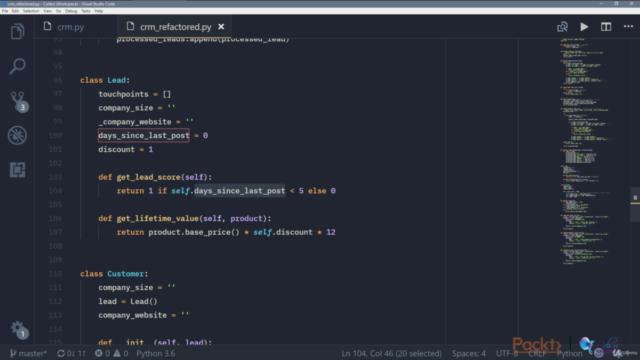Click 'days_since_last_post = 0' variable
The image size is (640, 360).
tap(153, 136)
